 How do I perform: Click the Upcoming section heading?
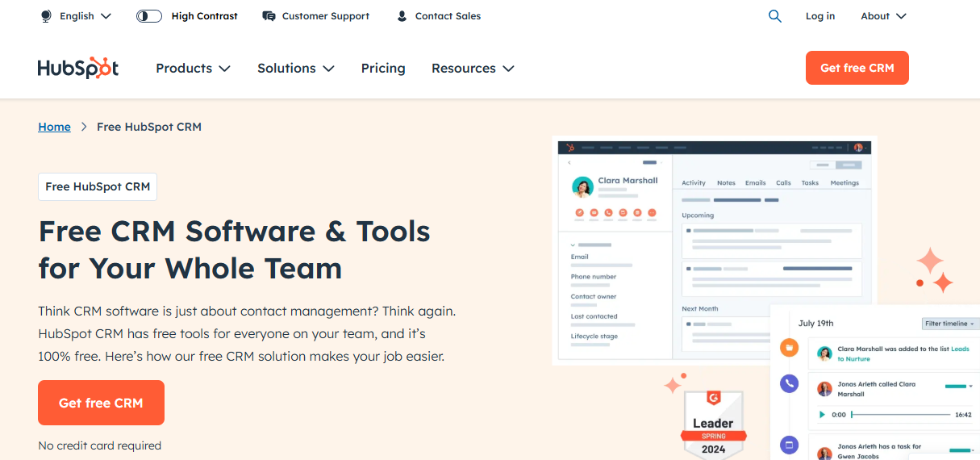[x=698, y=215]
